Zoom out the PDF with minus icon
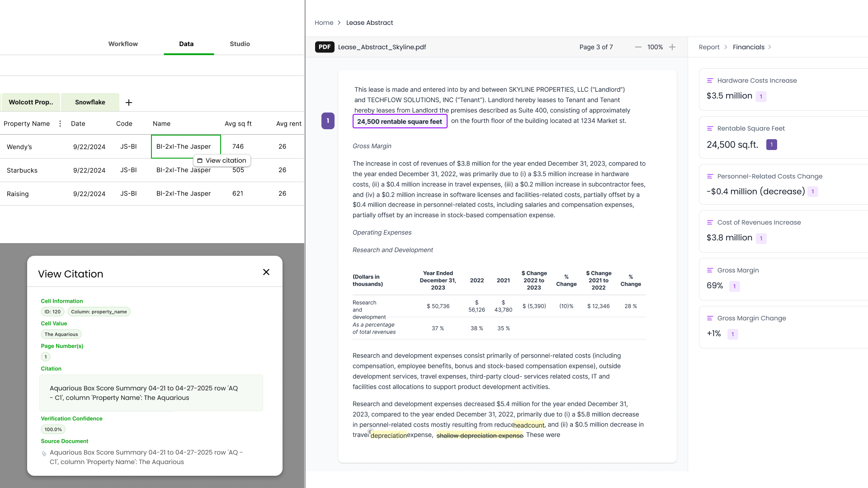The width and height of the screenshot is (868, 488). coord(638,47)
